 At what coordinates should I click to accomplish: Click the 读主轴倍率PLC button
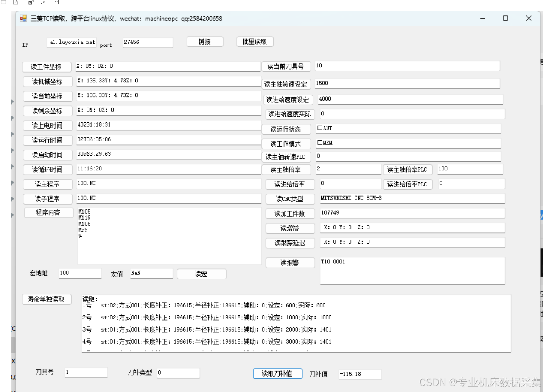(408, 170)
